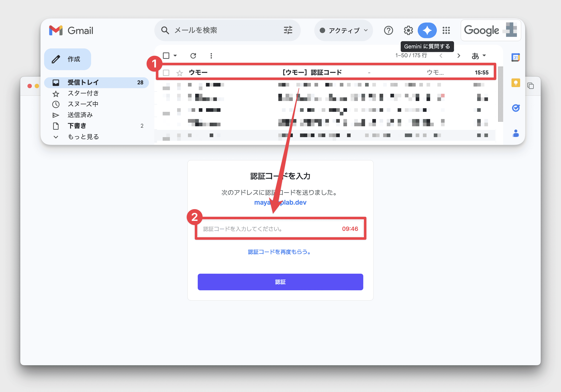Click 認証コードを再度もらう link
This screenshot has height=392, width=561.
pos(279,252)
